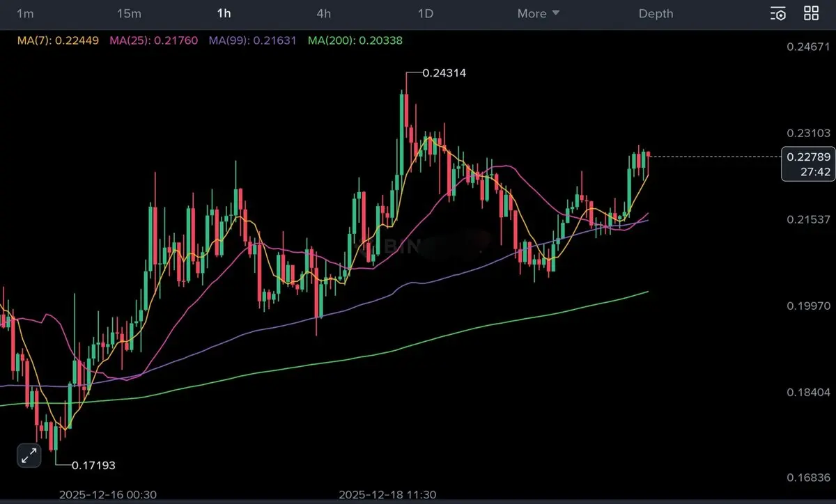Open the Depth chart view
This screenshot has height=504, width=836.
pos(656,13)
